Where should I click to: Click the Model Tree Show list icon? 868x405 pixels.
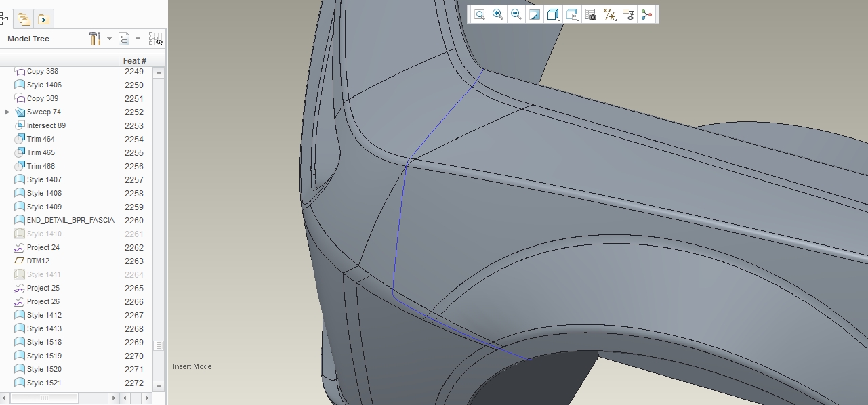pyautogui.click(x=124, y=39)
